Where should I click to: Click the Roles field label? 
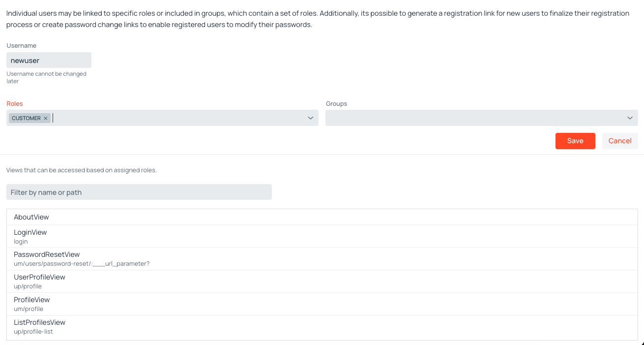[x=15, y=104]
